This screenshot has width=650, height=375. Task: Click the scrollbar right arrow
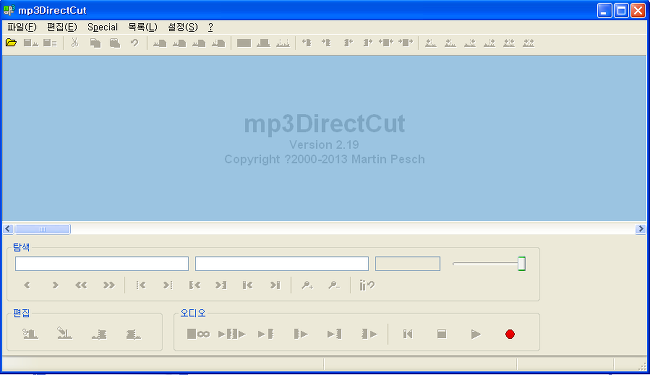pyautogui.click(x=640, y=229)
